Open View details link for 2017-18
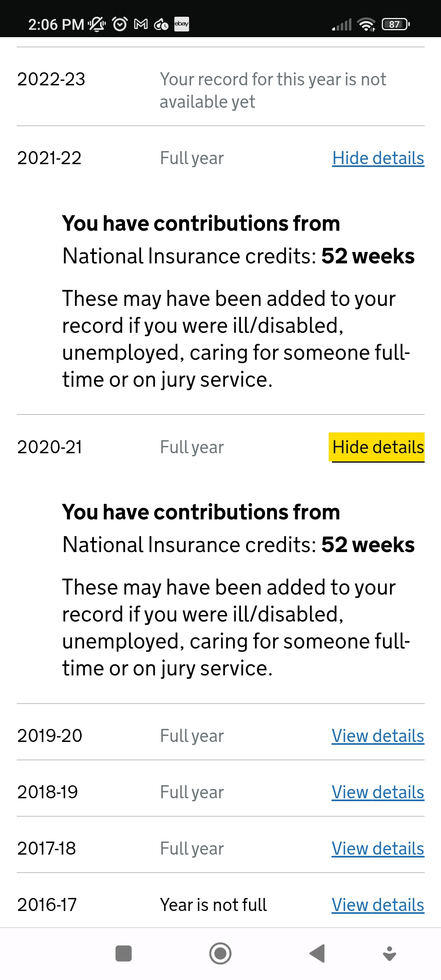 click(378, 849)
